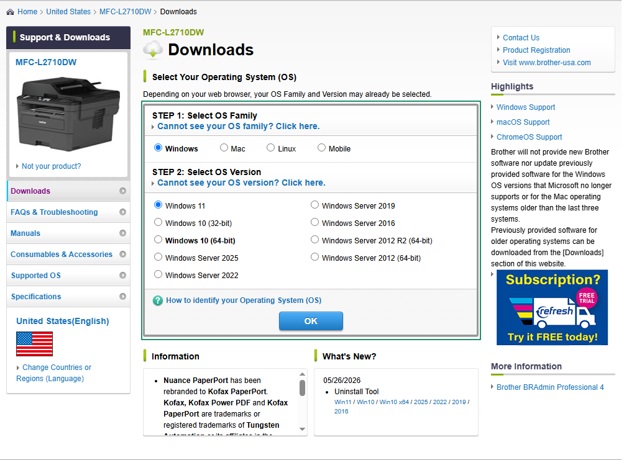This screenshot has height=460, width=624.
Task: Open the Supported OS sidebar item
Action: tap(68, 275)
